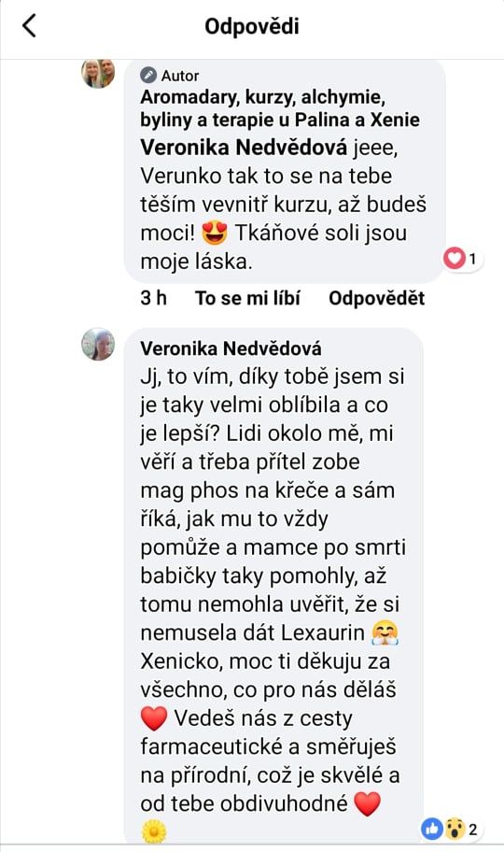
Task: Click 'Odpovědět' under the author's reply
Action: (x=377, y=298)
